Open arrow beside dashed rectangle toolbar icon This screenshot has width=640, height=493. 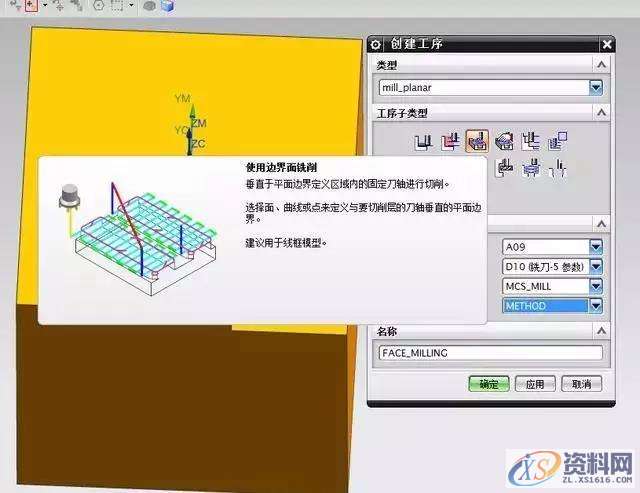pos(131,5)
